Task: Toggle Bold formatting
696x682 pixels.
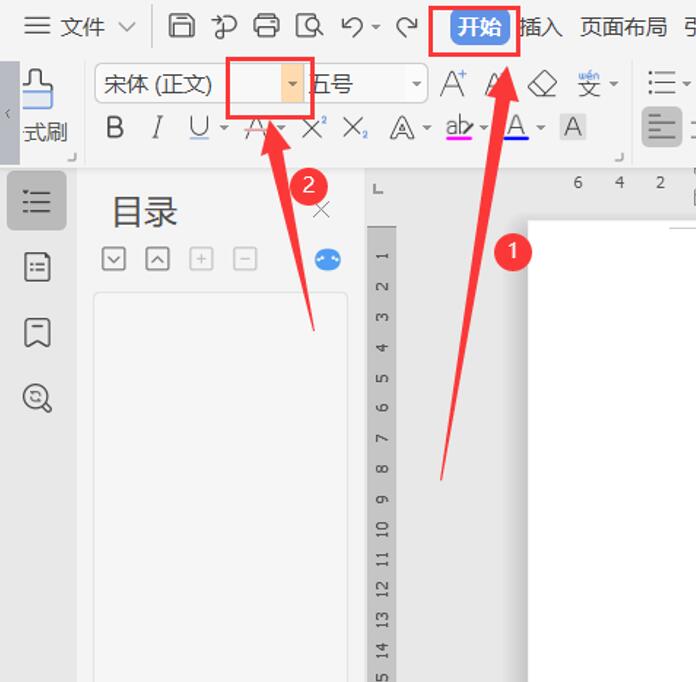Action: coord(115,127)
